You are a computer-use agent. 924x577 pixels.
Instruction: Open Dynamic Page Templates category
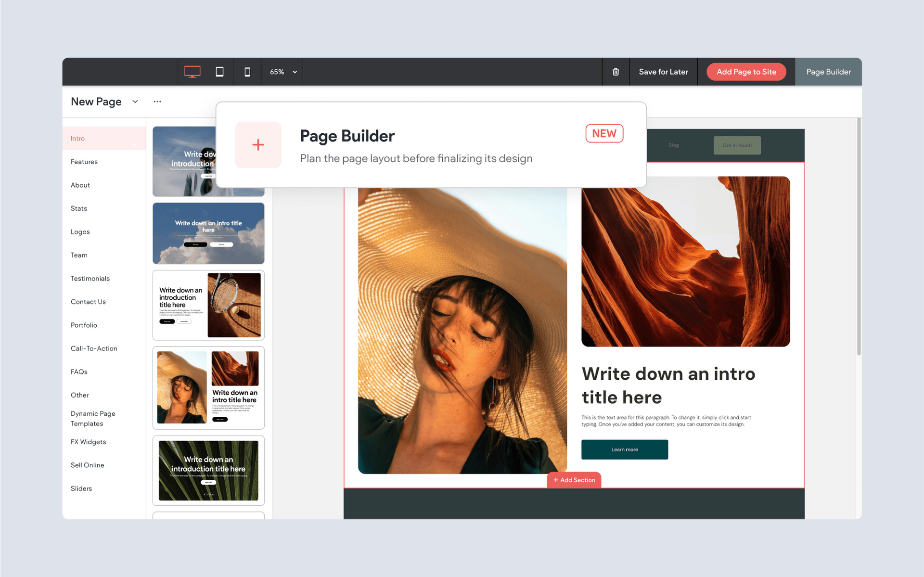click(93, 419)
